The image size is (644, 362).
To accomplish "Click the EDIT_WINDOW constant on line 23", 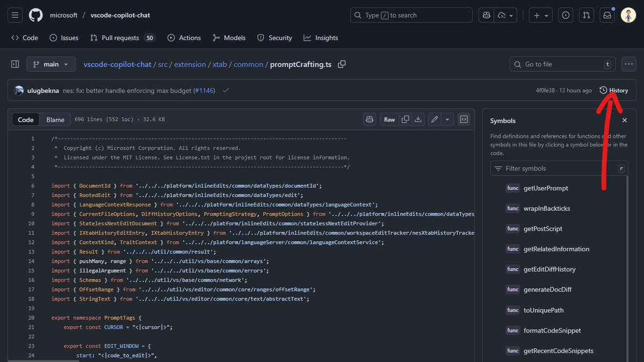I will coord(122,346).
